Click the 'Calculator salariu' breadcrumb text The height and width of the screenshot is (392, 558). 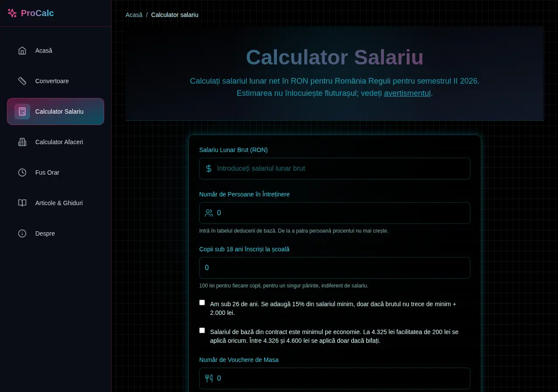[175, 15]
